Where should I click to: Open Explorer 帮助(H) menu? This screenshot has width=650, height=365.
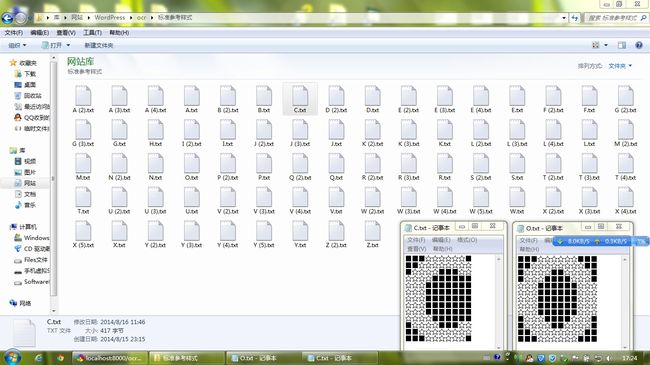click(119, 33)
